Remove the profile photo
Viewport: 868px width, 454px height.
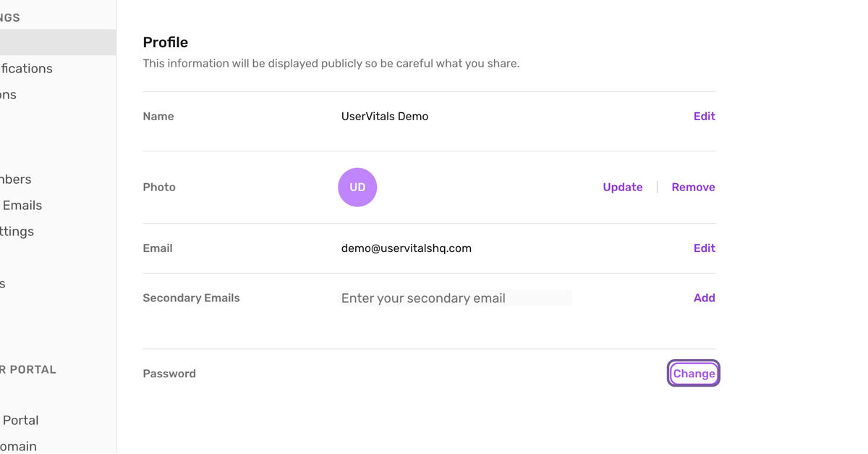coord(693,187)
